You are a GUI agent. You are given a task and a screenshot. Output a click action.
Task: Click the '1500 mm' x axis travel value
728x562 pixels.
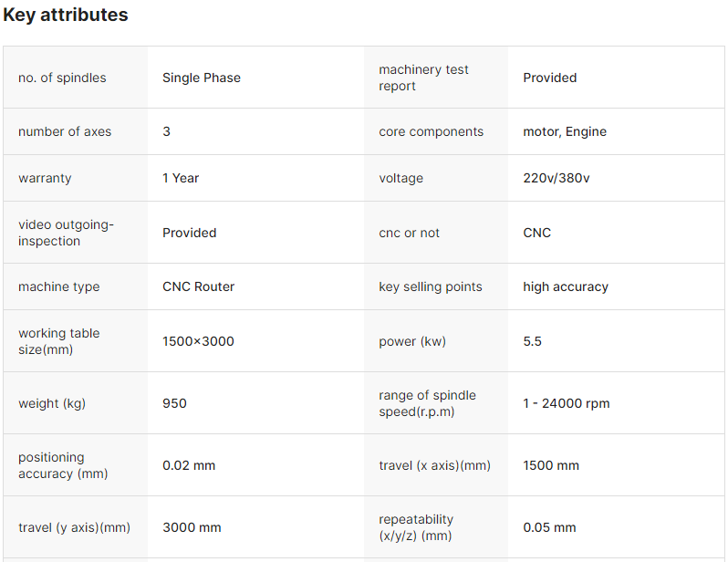pyautogui.click(x=551, y=465)
